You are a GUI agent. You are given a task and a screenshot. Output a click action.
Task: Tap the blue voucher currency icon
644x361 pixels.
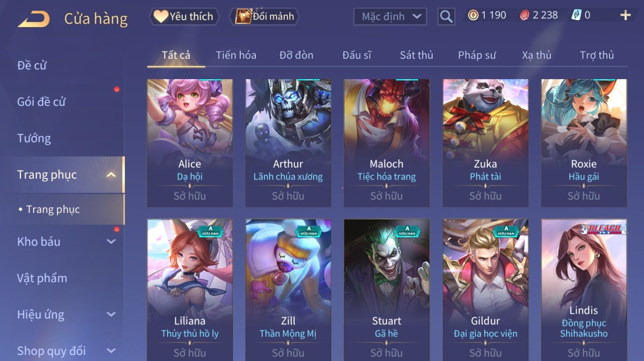[x=576, y=15]
